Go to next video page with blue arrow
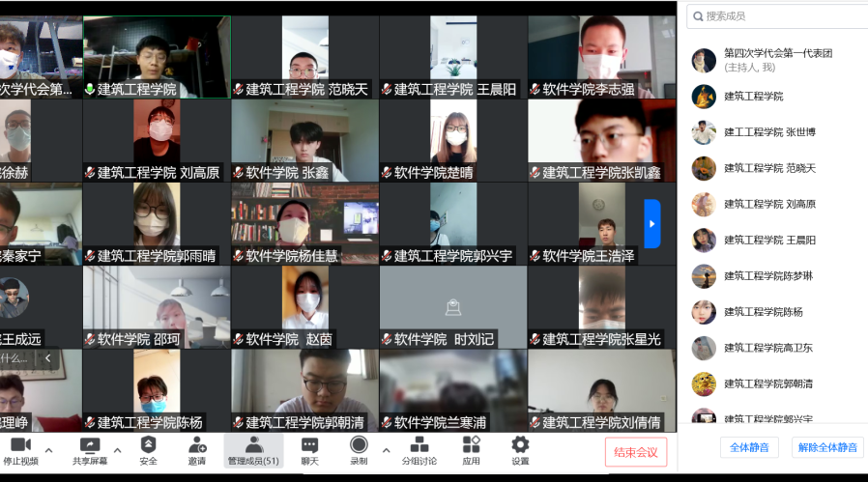Image resolution: width=868 pixels, height=482 pixels. coord(652,223)
